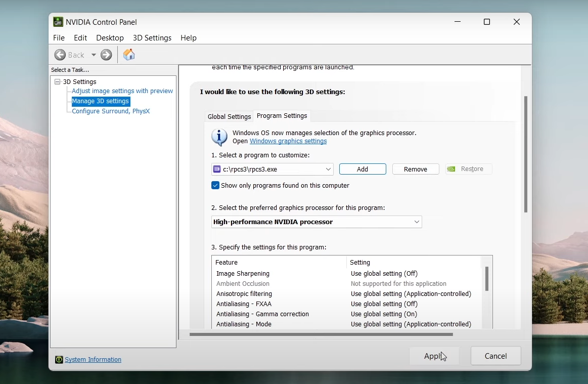This screenshot has height=384, width=588.
Task: Click the blue info icon
Action: 219,137
